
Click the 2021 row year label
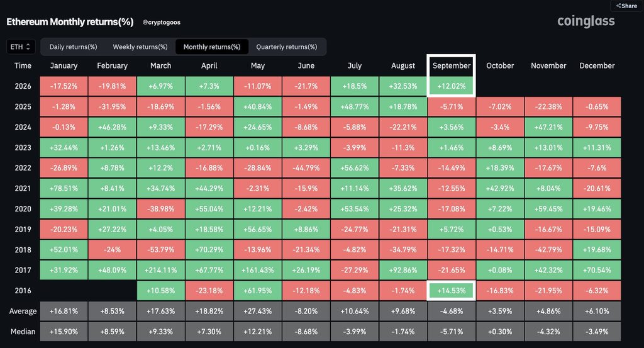pyautogui.click(x=23, y=189)
